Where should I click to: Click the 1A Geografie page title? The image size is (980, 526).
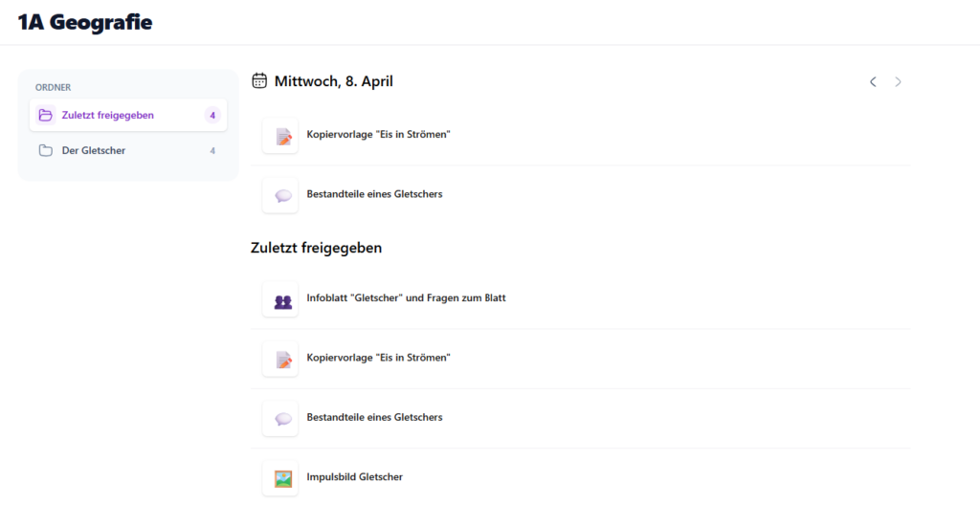(x=85, y=22)
